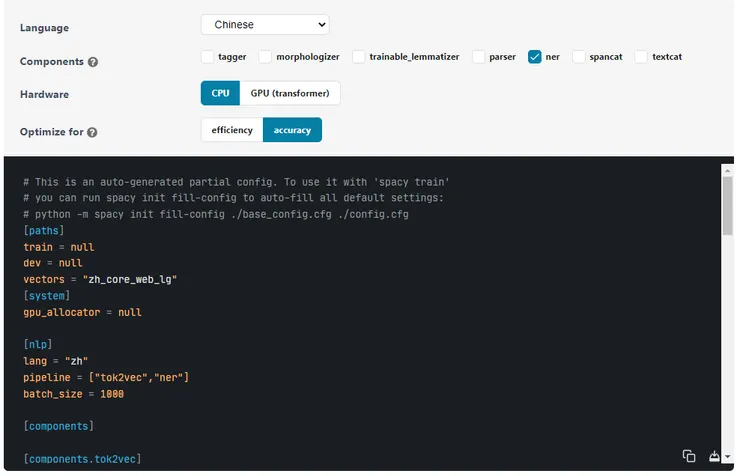Enable the tagger component checkbox
The image size is (740, 476).
click(207, 57)
